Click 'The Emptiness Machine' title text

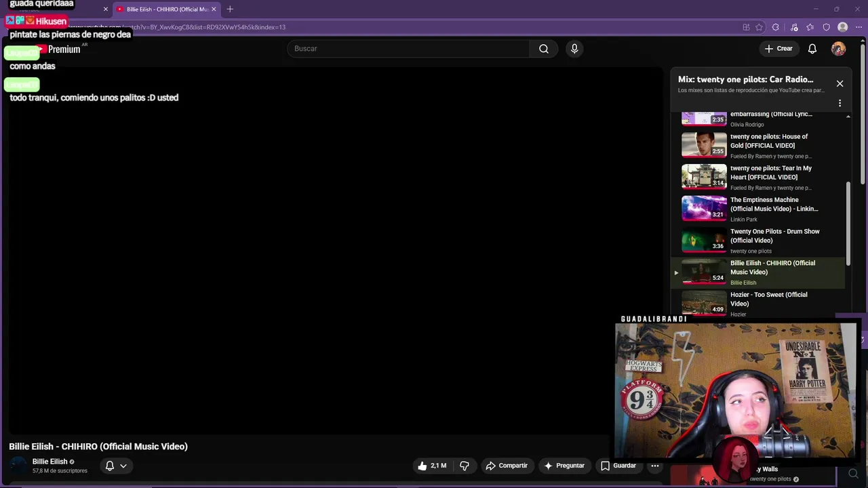[774, 204]
